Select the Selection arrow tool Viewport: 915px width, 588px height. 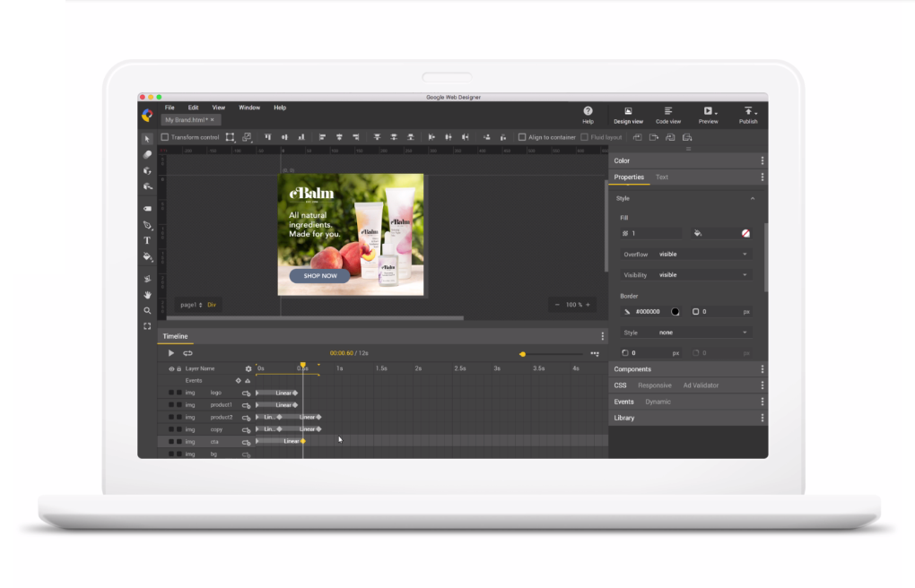click(x=147, y=139)
